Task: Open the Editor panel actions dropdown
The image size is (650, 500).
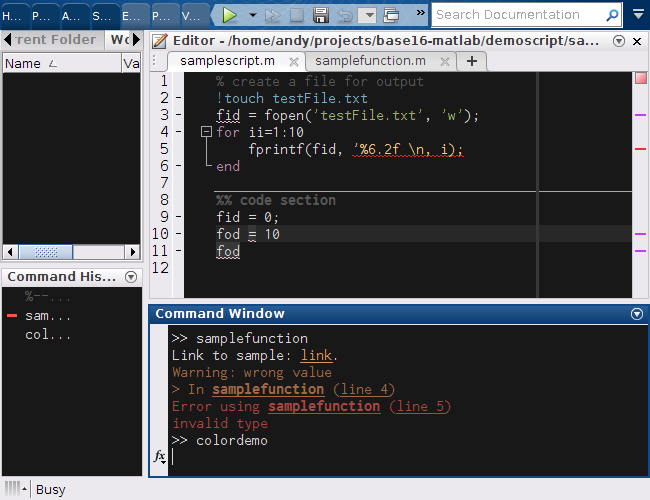Action: pos(619,41)
